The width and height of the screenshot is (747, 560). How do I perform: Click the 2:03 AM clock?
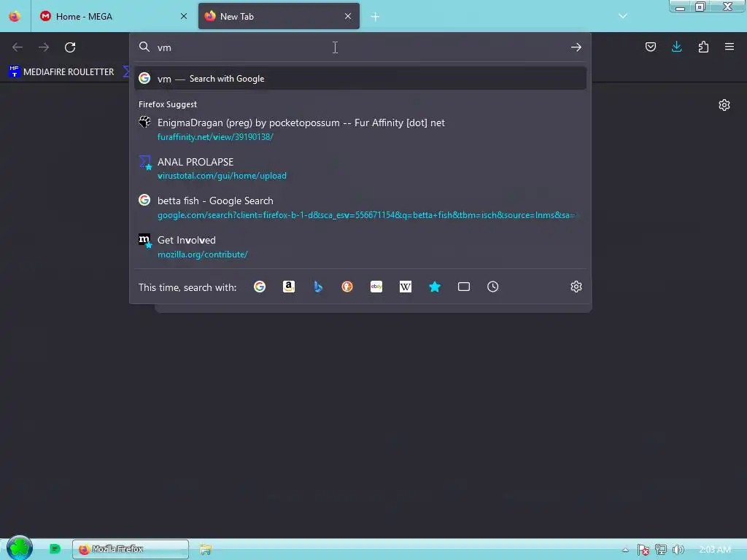tap(715, 550)
